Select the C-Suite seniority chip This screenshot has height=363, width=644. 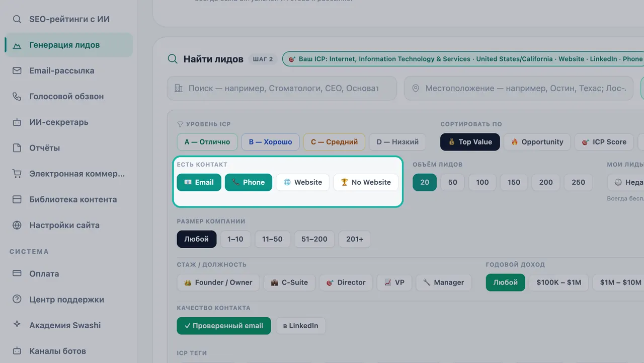pos(289,282)
